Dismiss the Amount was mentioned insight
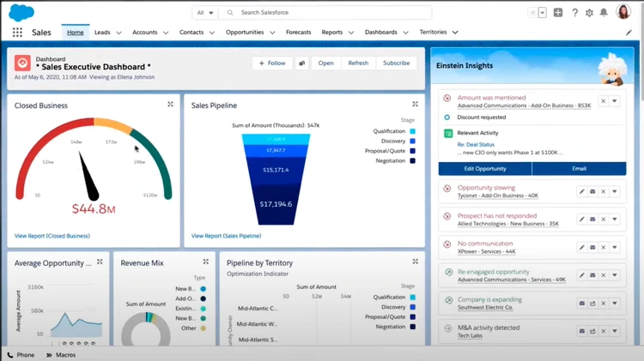 coord(603,101)
